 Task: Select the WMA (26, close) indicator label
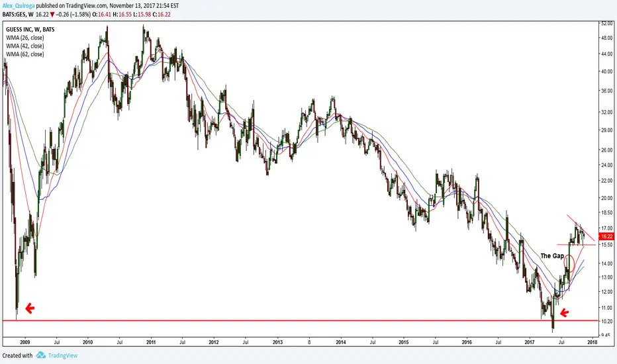(24, 38)
